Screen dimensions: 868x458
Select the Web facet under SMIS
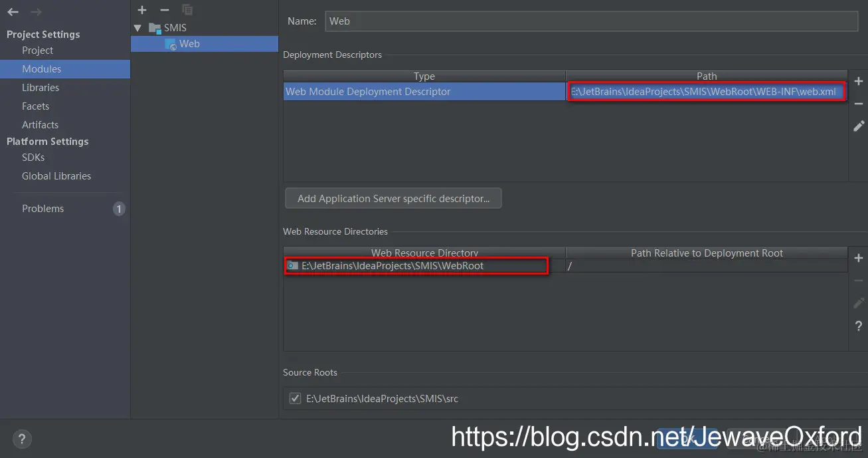coord(205,44)
